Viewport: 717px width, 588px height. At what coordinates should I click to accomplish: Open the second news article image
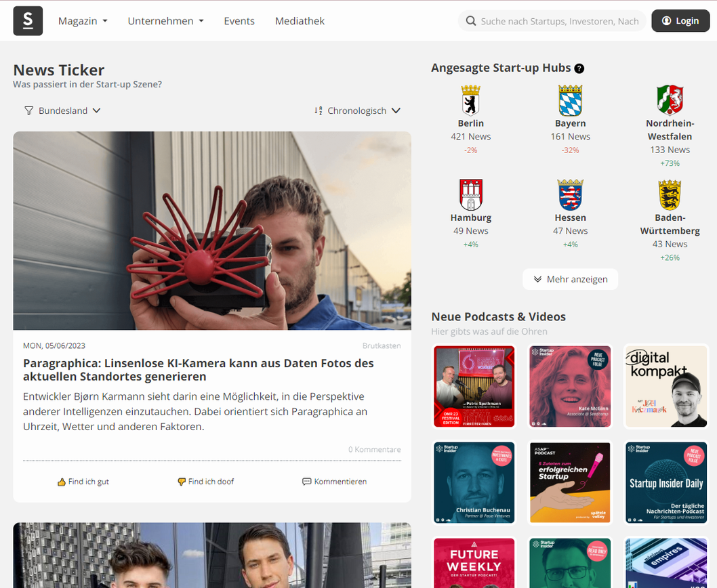point(212,555)
